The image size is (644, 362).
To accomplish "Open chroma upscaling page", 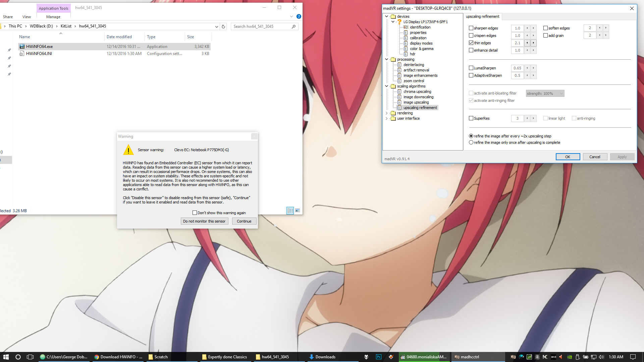I will [417, 92].
